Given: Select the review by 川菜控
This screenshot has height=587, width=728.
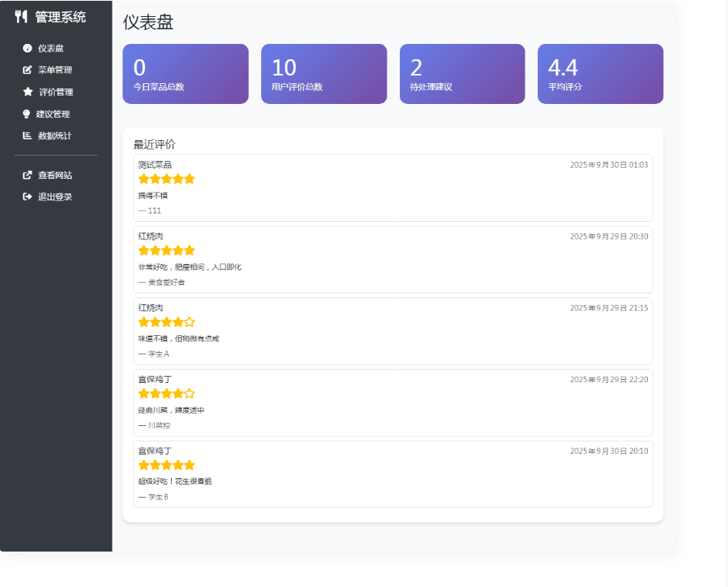Looking at the screenshot, I should tap(393, 403).
